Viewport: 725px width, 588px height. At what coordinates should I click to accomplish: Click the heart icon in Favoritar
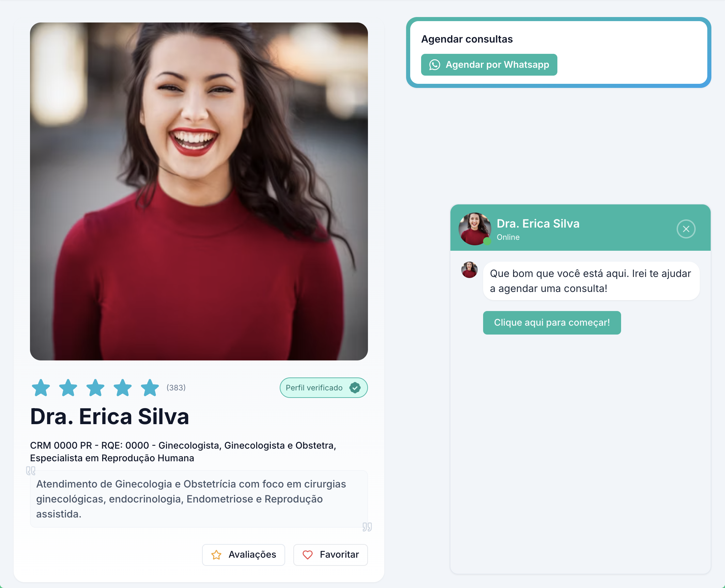pos(308,555)
